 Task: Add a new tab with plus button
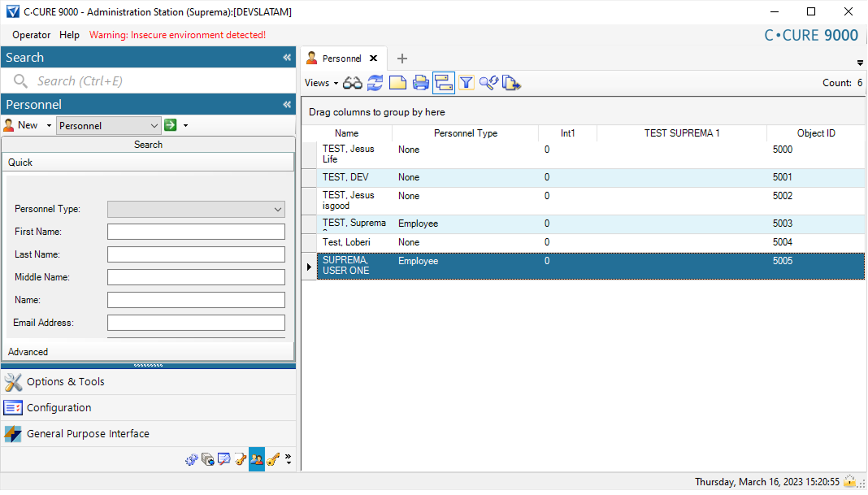pyautogui.click(x=401, y=59)
